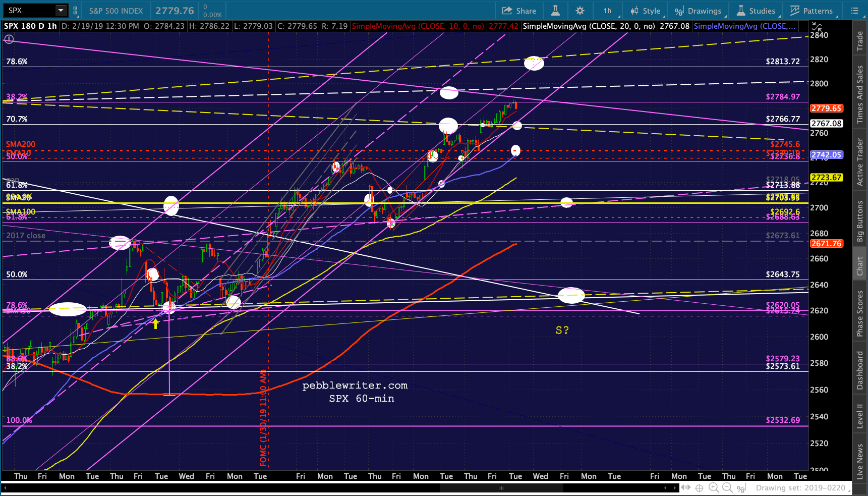
Task: Click the 100.0% Fibonacci label
Action: (19, 420)
